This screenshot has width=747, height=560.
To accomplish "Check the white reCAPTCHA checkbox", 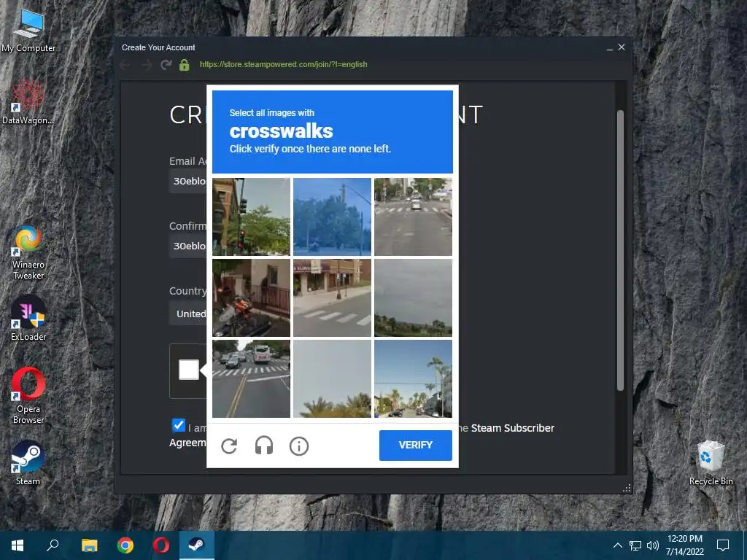I will 189,370.
